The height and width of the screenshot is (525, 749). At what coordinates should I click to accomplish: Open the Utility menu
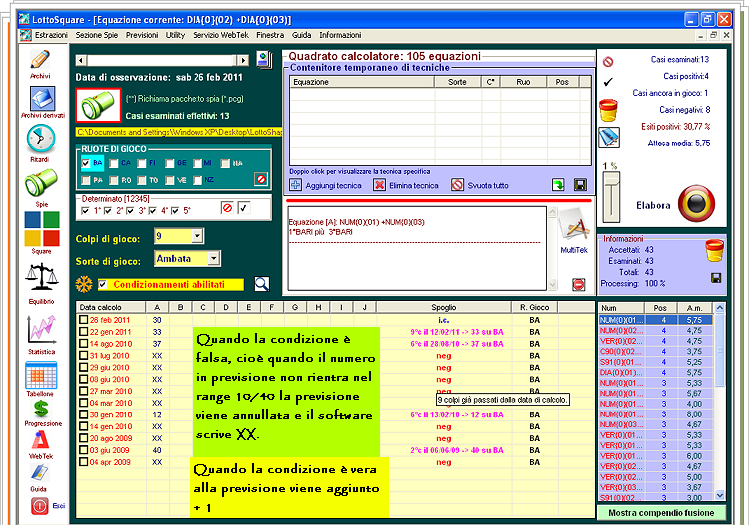(175, 35)
